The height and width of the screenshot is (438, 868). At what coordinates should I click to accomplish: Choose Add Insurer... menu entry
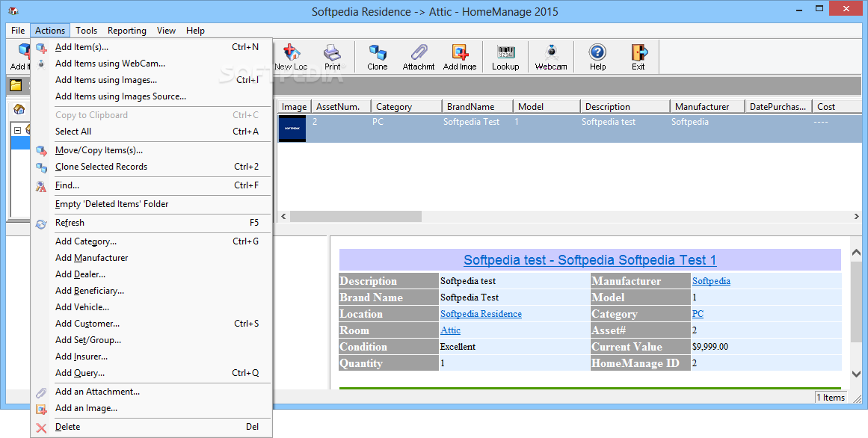pyautogui.click(x=152, y=357)
